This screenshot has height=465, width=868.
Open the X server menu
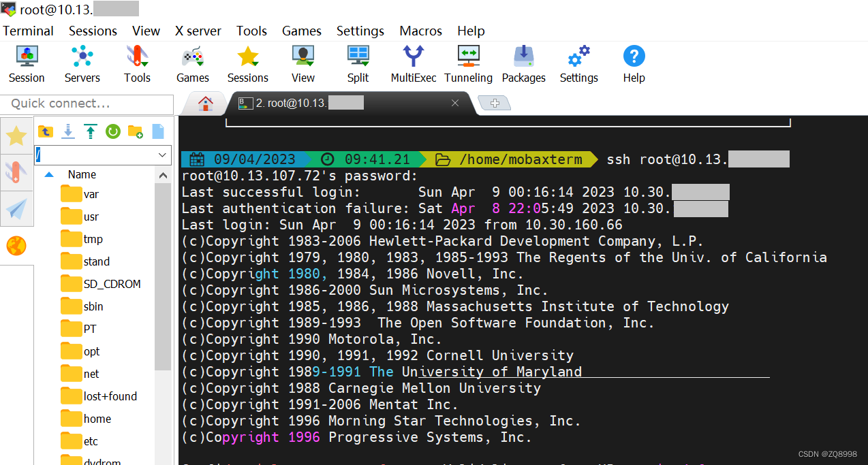[198, 31]
